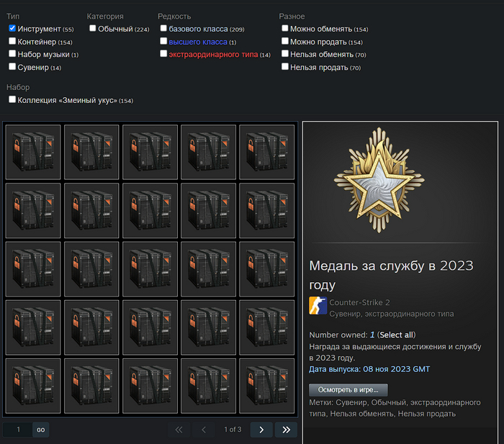Click the previous page arrow
The image size is (504, 444).
[x=204, y=430]
